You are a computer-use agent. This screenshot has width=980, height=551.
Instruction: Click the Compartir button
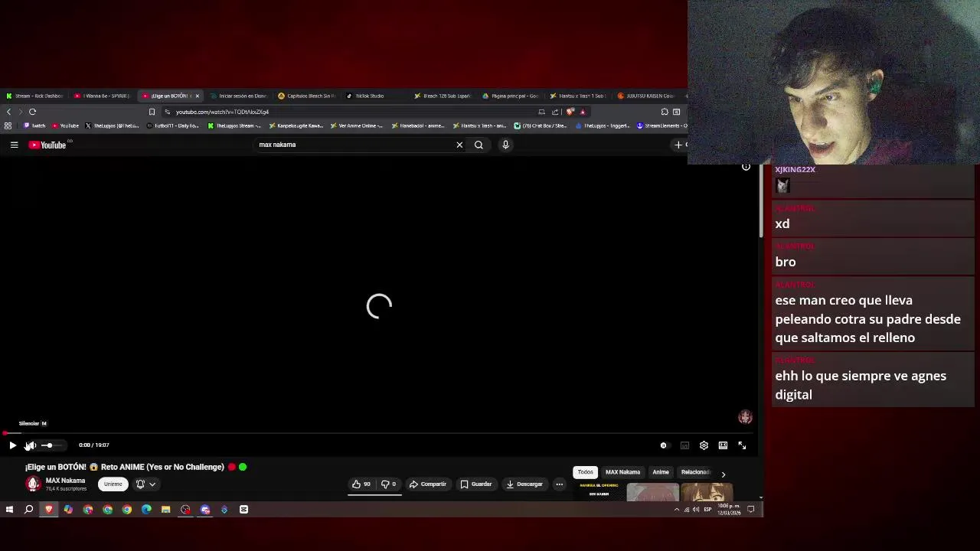427,484
